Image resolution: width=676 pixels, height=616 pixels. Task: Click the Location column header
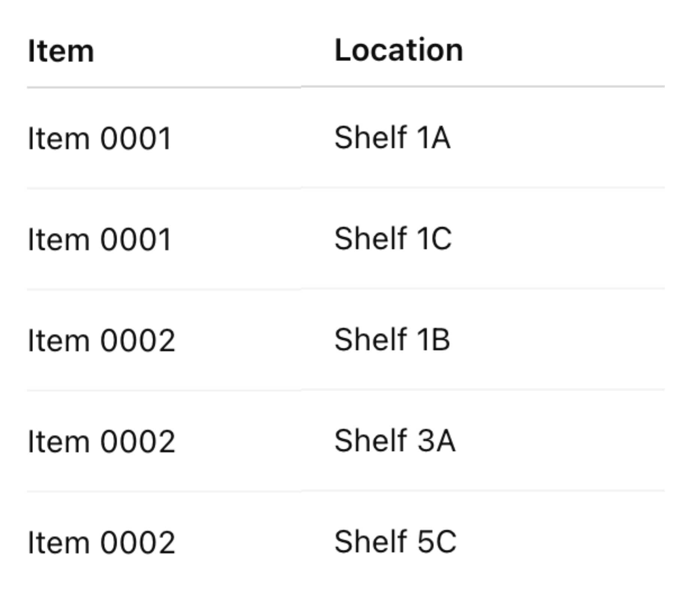pyautogui.click(x=399, y=50)
